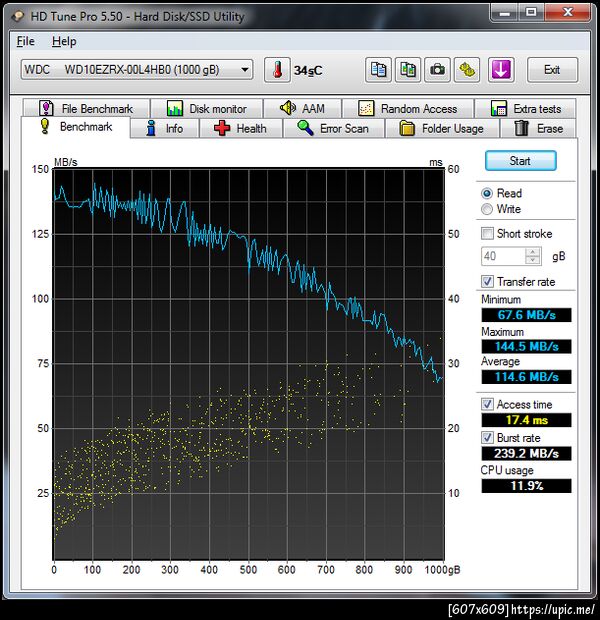
Task: Disable the Access time checkbox
Action: click(x=487, y=404)
